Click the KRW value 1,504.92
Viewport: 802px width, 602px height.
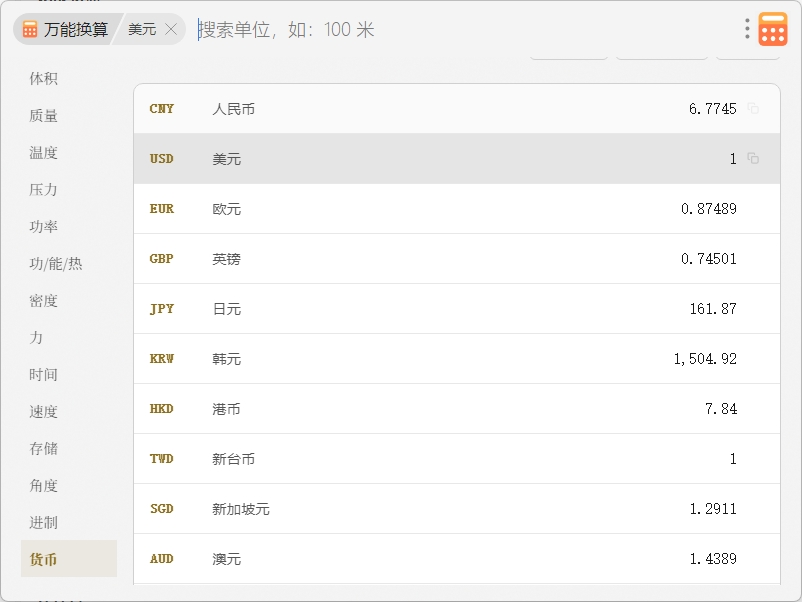(705, 359)
